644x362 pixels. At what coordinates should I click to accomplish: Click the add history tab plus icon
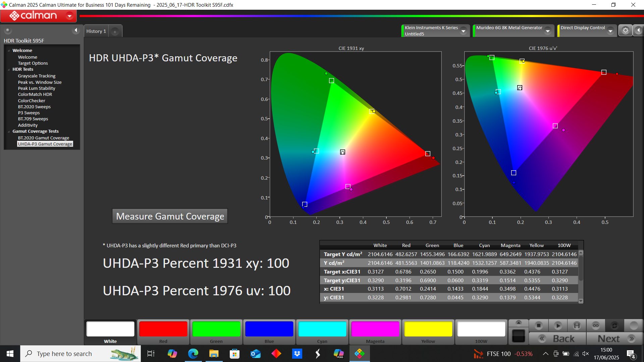tap(115, 32)
